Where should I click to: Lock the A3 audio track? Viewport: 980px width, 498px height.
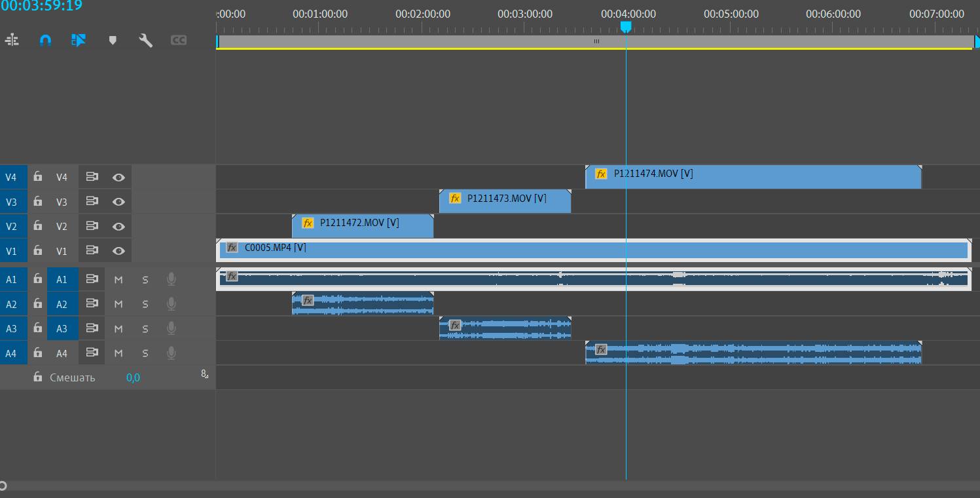tap(38, 328)
